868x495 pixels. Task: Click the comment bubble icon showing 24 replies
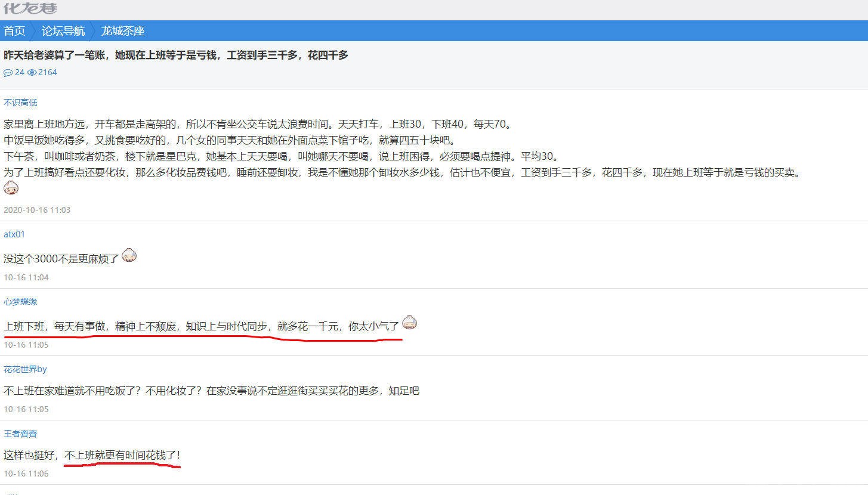(x=8, y=72)
